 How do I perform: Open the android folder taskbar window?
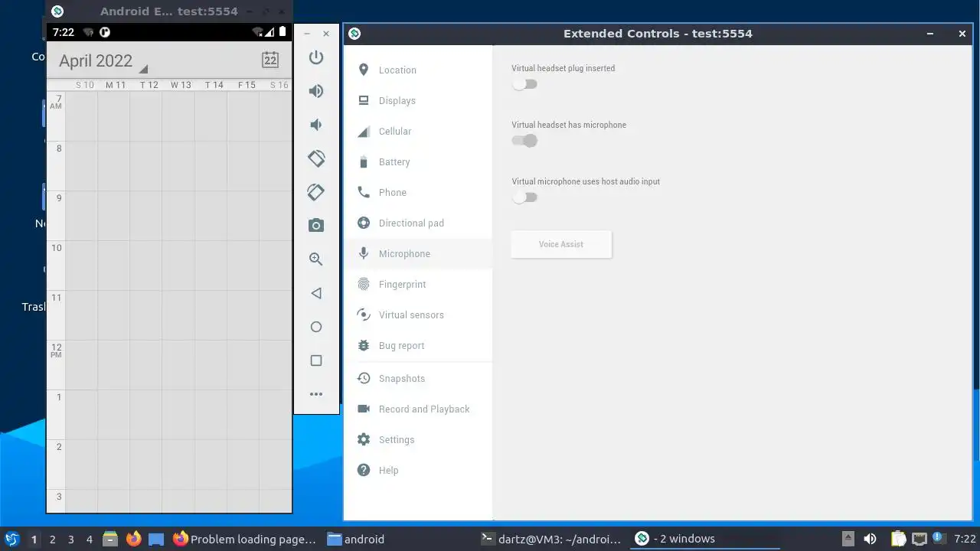click(357, 539)
